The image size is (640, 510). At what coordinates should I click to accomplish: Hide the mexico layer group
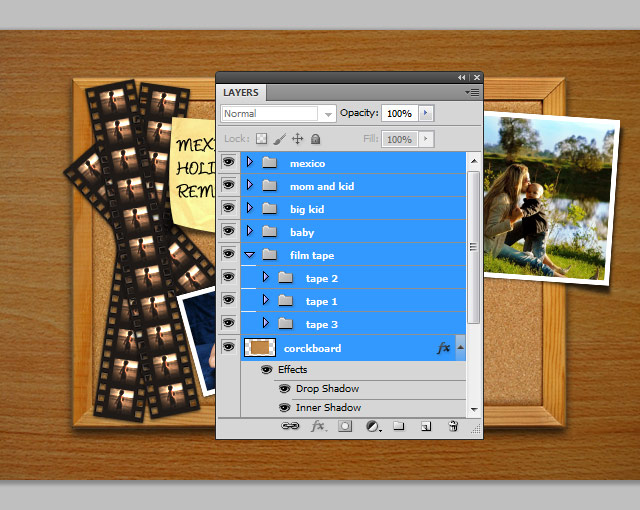click(228, 162)
